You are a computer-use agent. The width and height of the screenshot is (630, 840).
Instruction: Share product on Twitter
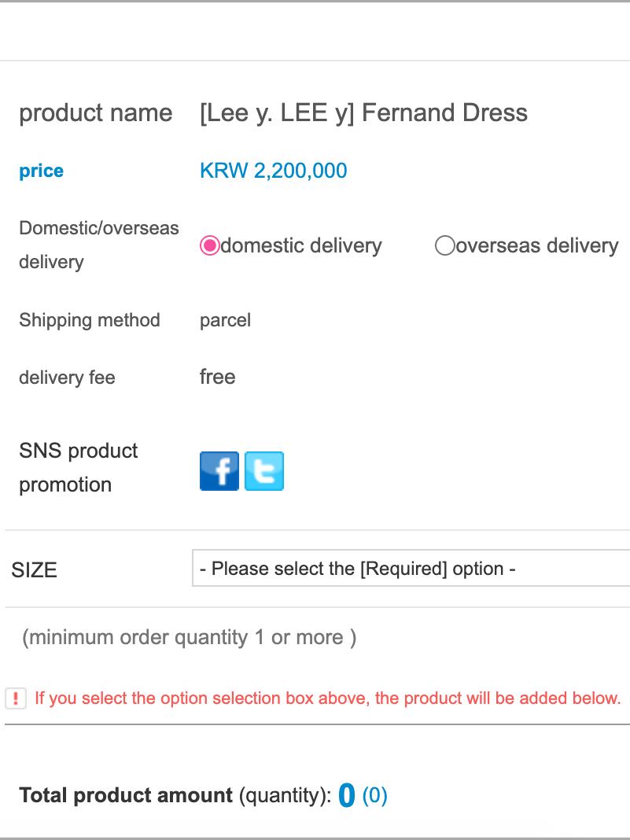(x=264, y=471)
